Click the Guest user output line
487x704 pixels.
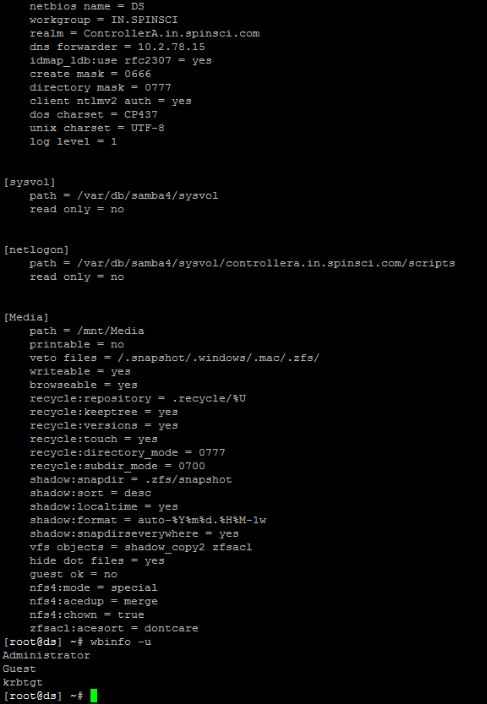(x=19, y=669)
